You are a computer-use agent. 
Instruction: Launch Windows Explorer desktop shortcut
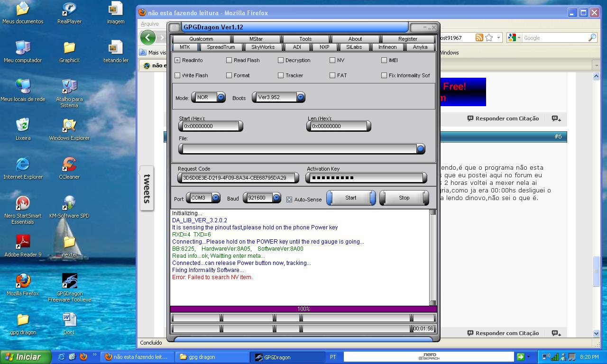[x=69, y=129]
